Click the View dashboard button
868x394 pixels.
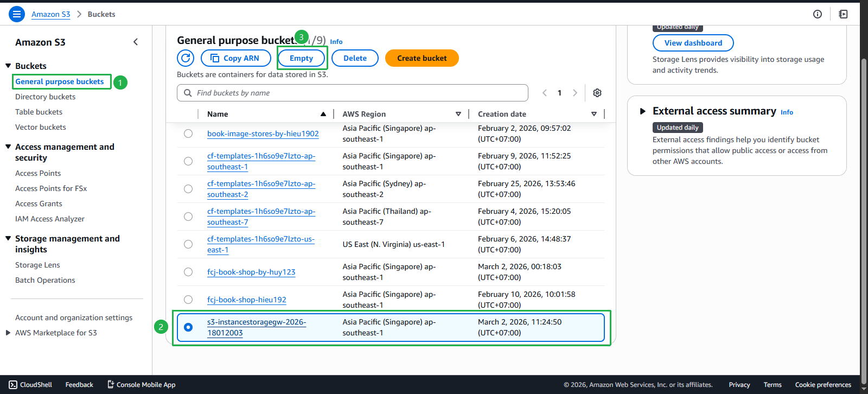coord(693,43)
